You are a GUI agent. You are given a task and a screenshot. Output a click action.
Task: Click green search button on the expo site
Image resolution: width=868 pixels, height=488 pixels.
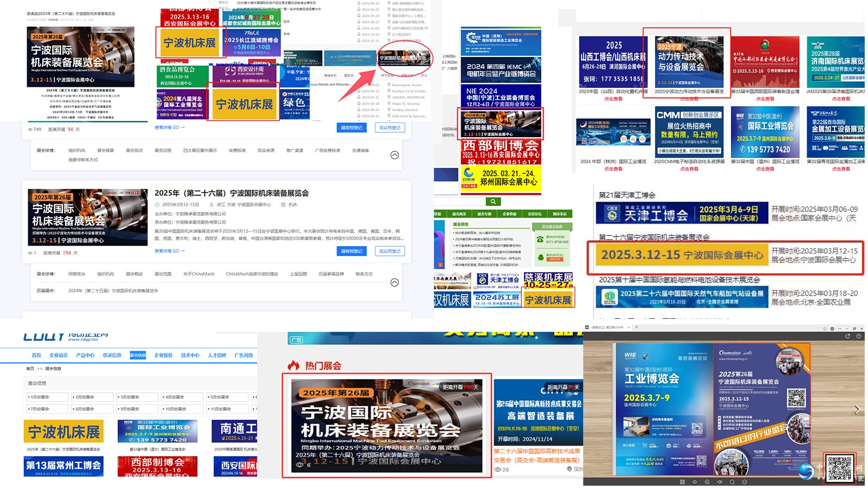click(x=493, y=202)
